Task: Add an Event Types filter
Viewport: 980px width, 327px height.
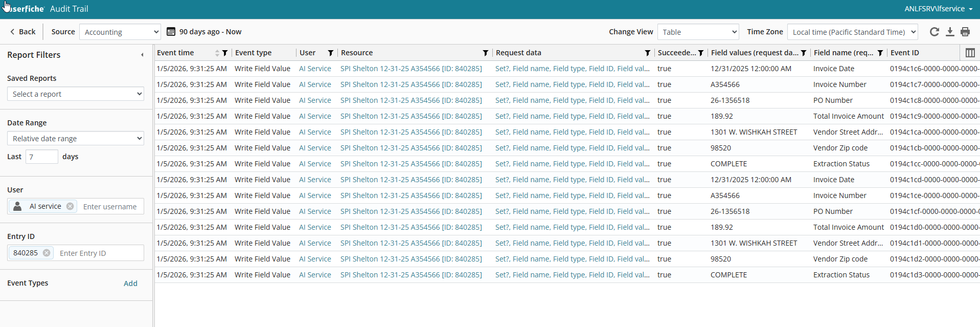Action: tap(130, 284)
